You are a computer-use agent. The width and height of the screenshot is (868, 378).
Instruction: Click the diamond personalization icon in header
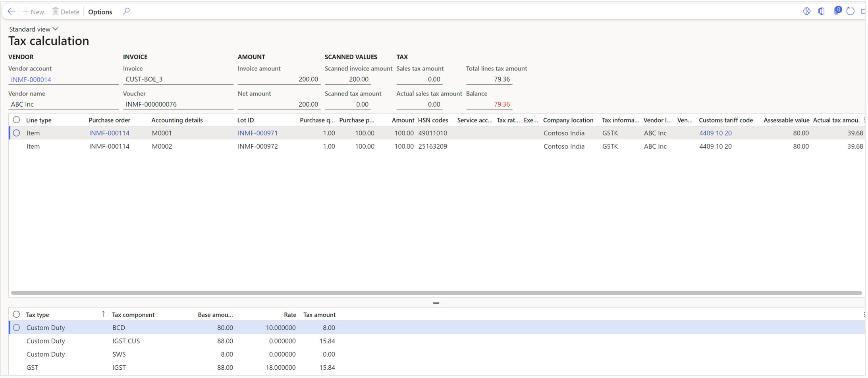coord(806,11)
